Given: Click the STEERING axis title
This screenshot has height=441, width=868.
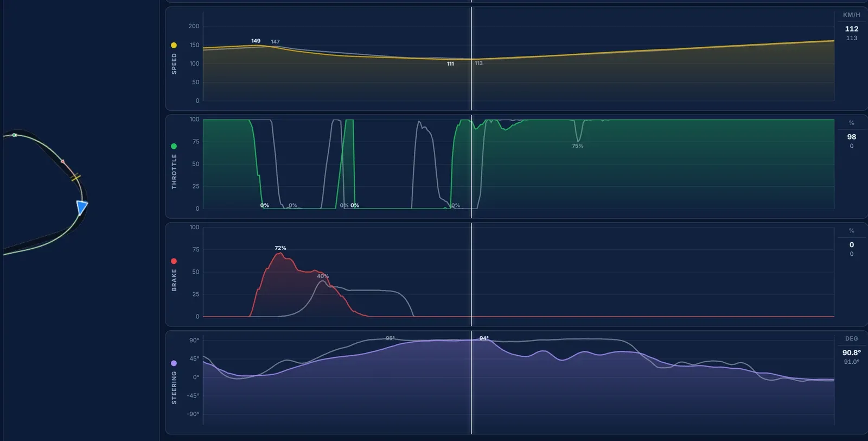Looking at the screenshot, I should (x=174, y=388).
